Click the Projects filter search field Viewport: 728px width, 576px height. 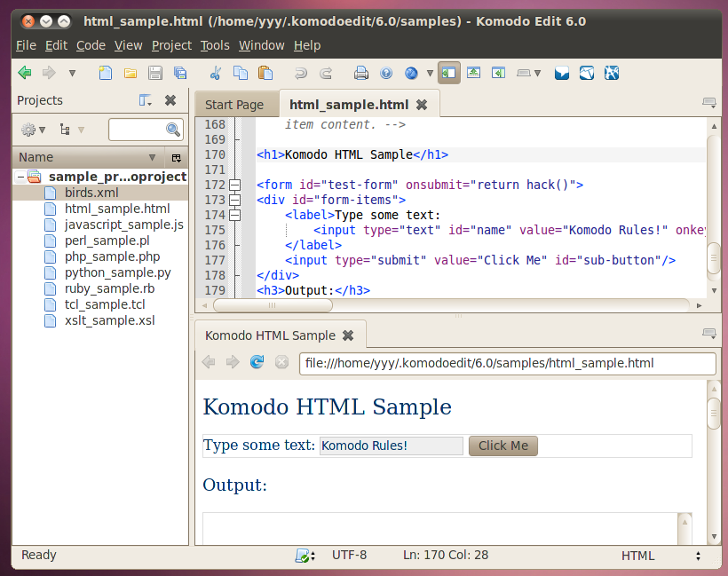[x=146, y=130]
